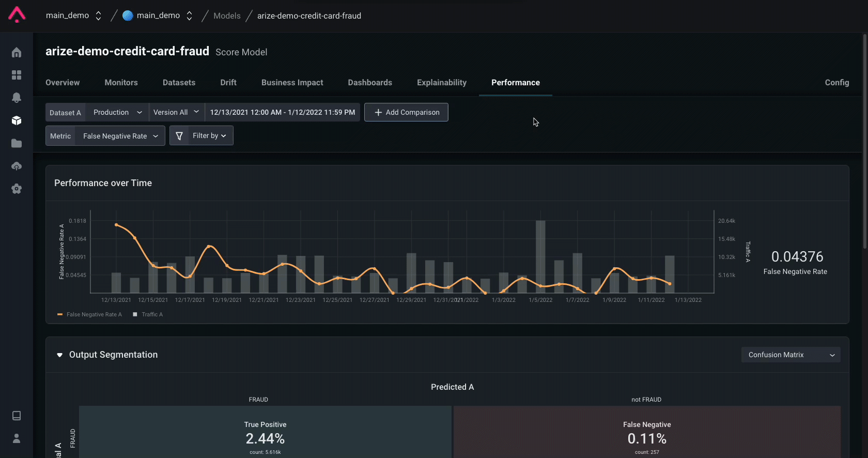Switch to the Monitors tab
Screen dimensions: 868x458
tap(121, 83)
